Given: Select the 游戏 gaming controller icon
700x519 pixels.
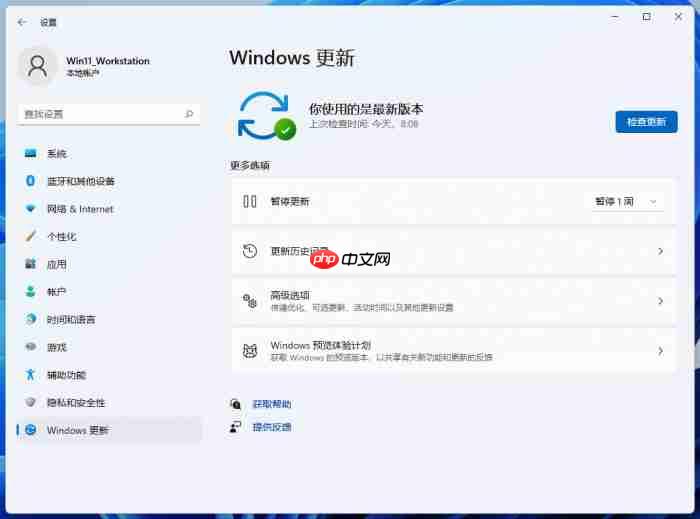Looking at the screenshot, I should point(30,347).
